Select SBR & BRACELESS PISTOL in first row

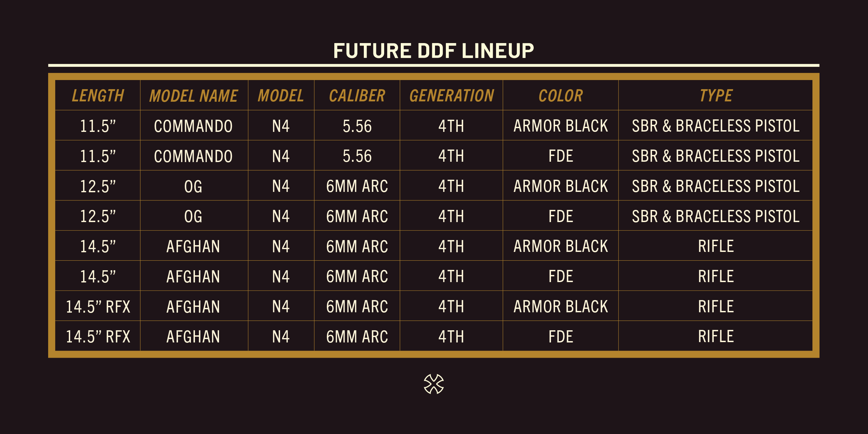pyautogui.click(x=716, y=126)
